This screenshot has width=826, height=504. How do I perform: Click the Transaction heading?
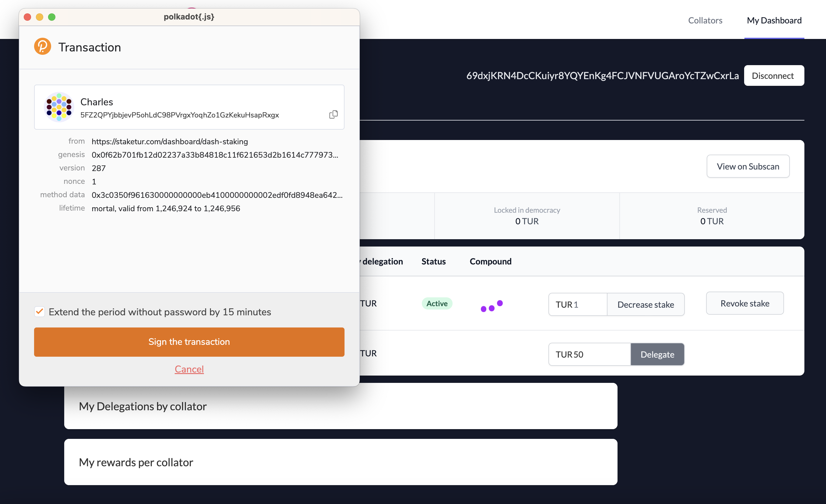pos(89,47)
